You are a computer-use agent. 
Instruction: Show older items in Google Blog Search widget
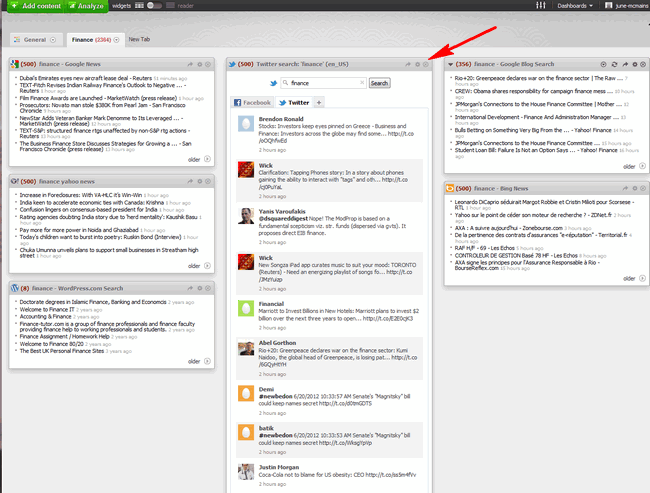click(635, 166)
